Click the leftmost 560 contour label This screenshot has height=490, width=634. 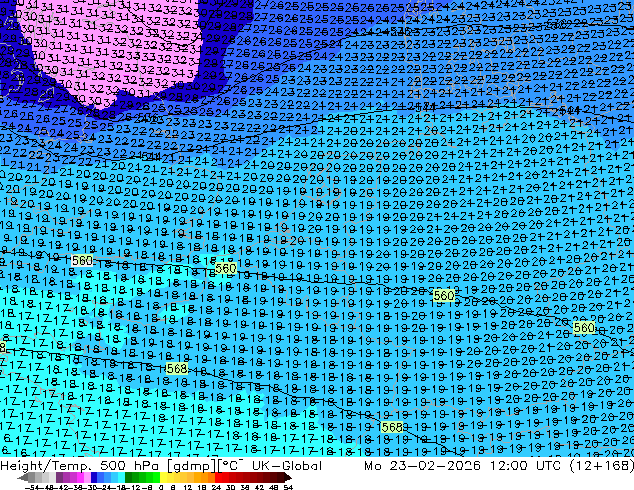tap(82, 261)
